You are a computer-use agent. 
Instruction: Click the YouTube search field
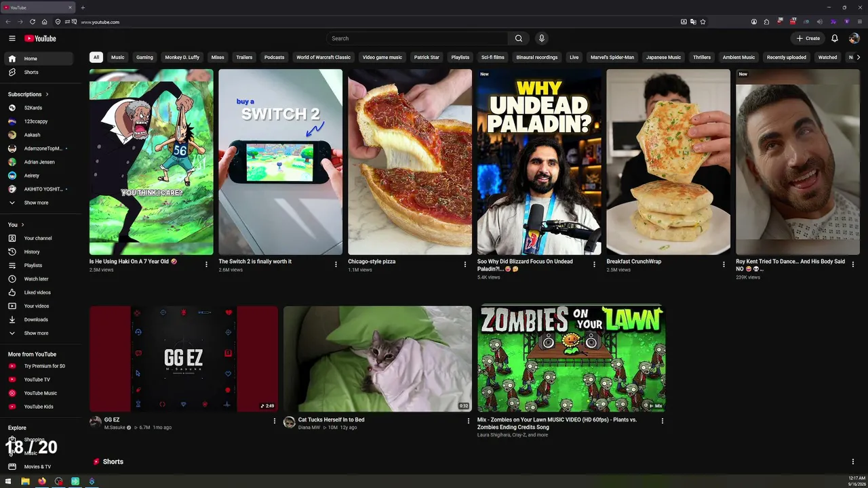click(x=417, y=39)
